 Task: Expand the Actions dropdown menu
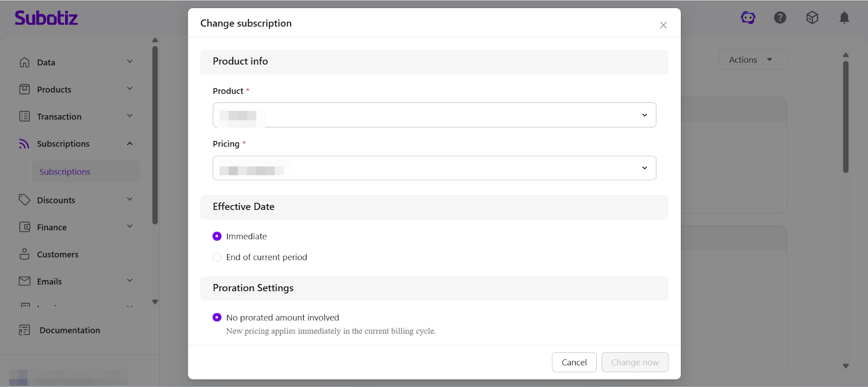pyautogui.click(x=752, y=60)
